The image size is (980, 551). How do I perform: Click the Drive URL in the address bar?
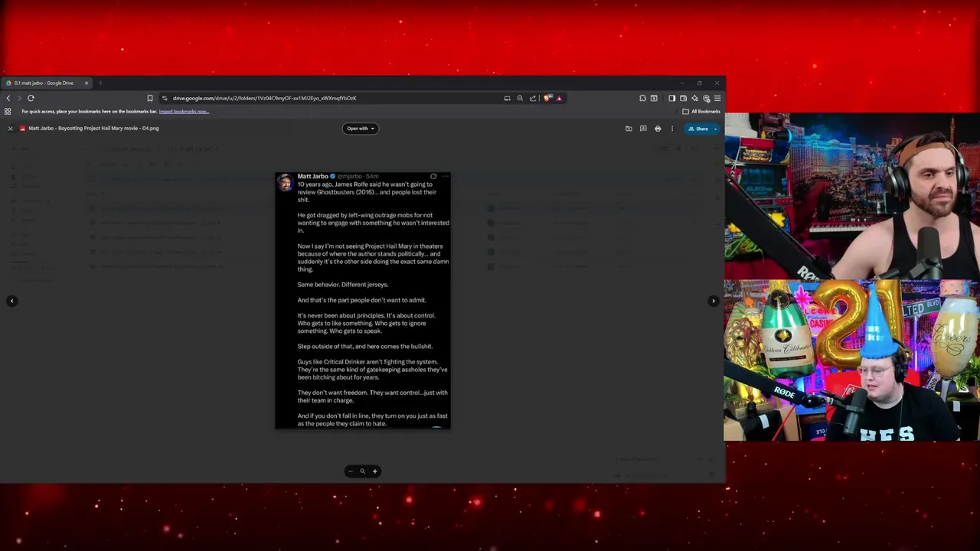tap(264, 98)
